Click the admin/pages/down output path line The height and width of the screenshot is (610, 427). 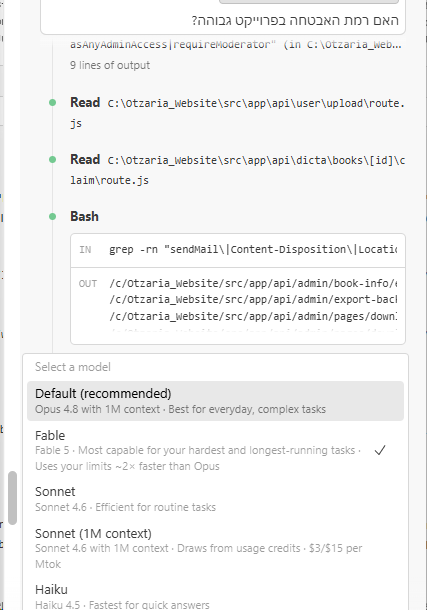point(253,316)
